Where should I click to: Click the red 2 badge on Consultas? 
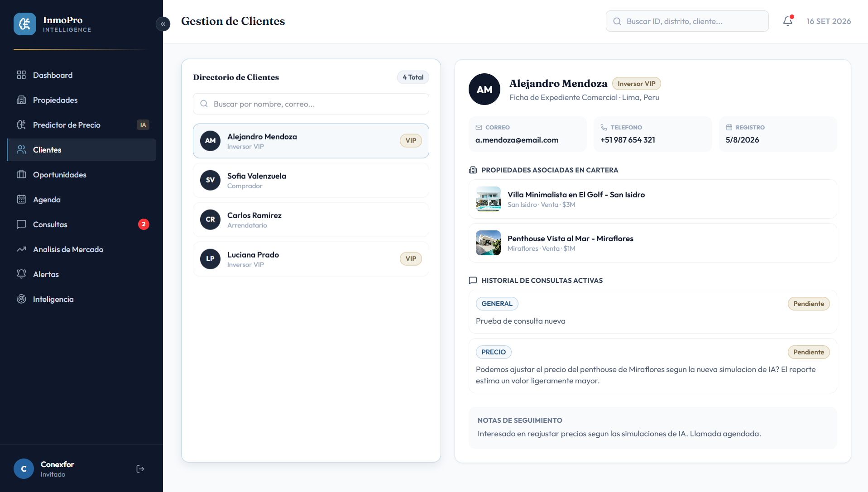point(144,225)
